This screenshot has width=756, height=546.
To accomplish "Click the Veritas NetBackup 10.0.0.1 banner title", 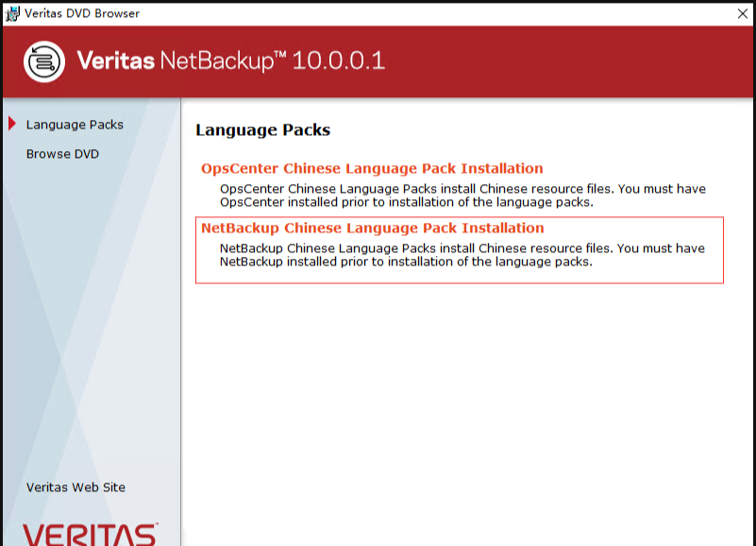I will point(230,60).
